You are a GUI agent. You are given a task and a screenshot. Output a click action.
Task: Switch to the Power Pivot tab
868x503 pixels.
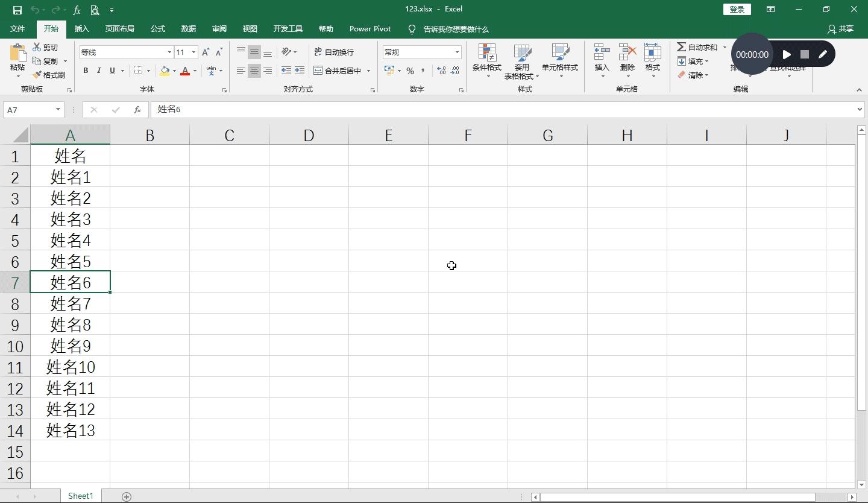pyautogui.click(x=370, y=29)
